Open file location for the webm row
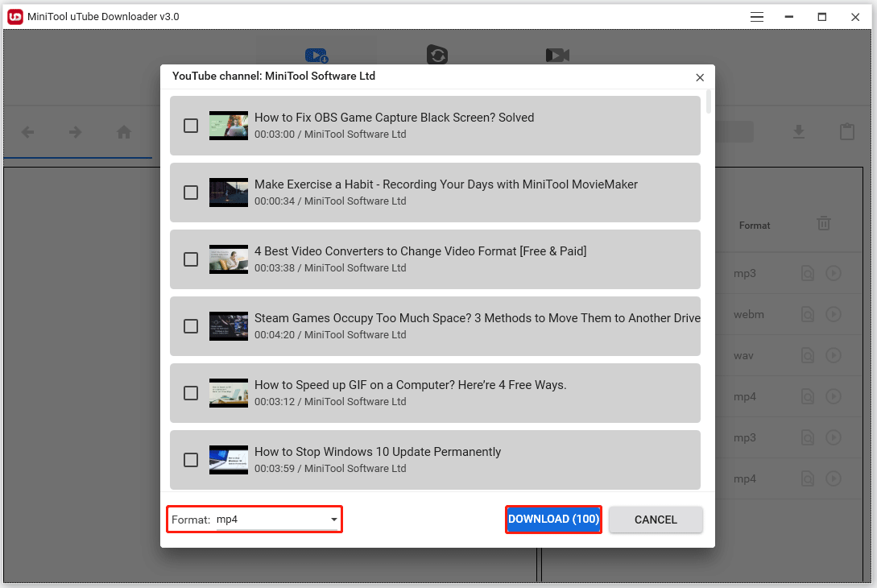The width and height of the screenshot is (877, 588). point(808,314)
